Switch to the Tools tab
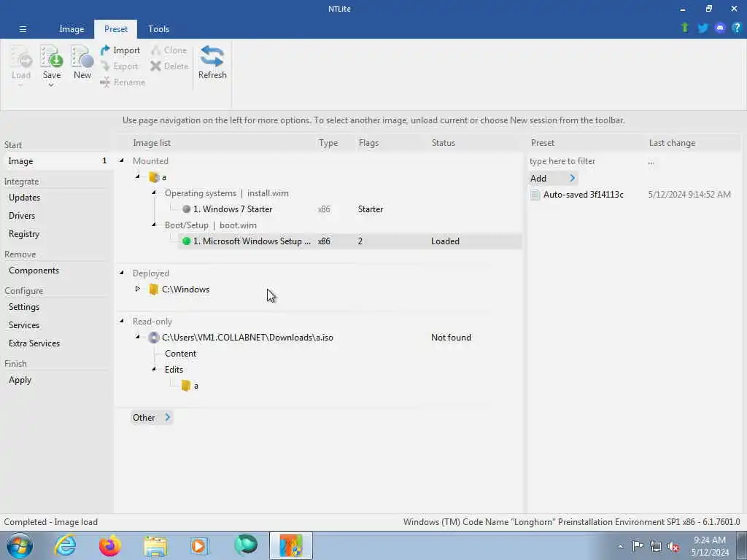 (158, 29)
